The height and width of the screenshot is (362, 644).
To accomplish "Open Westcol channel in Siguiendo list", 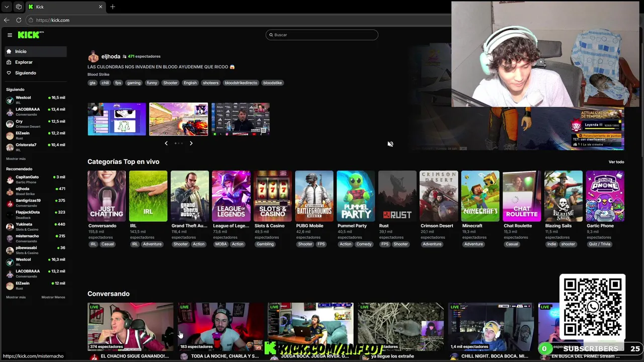I will coord(35,100).
